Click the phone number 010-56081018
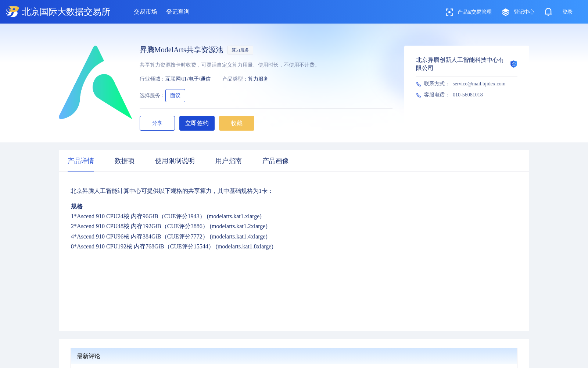 (x=468, y=95)
